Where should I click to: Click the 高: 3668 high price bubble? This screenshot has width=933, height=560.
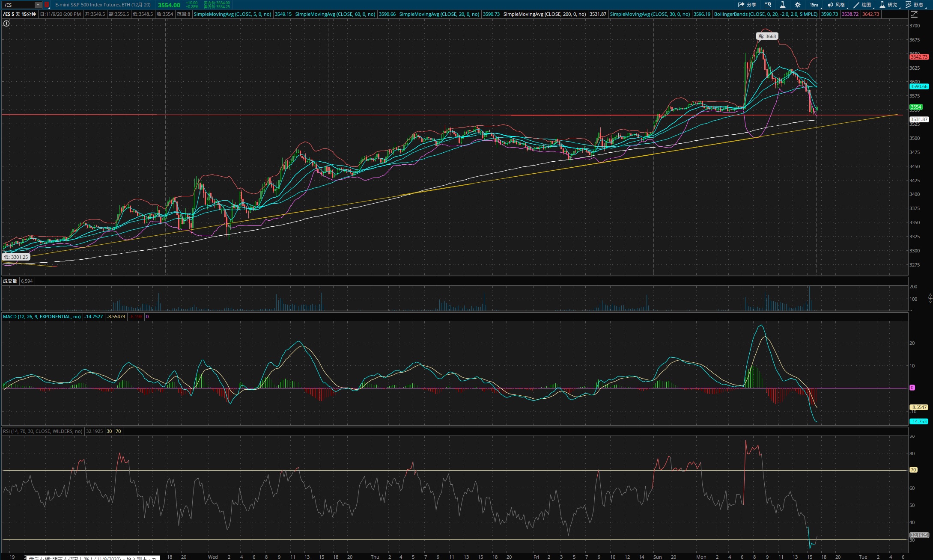(x=767, y=36)
